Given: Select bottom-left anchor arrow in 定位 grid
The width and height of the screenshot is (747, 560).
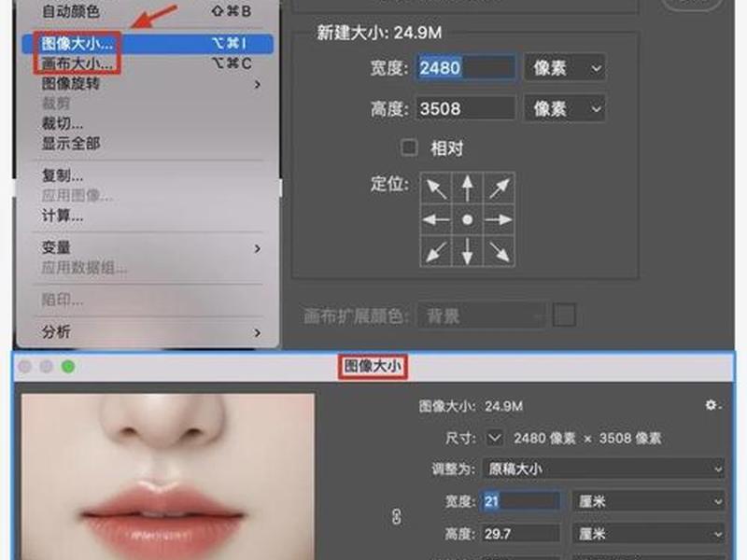Looking at the screenshot, I should click(x=436, y=251).
